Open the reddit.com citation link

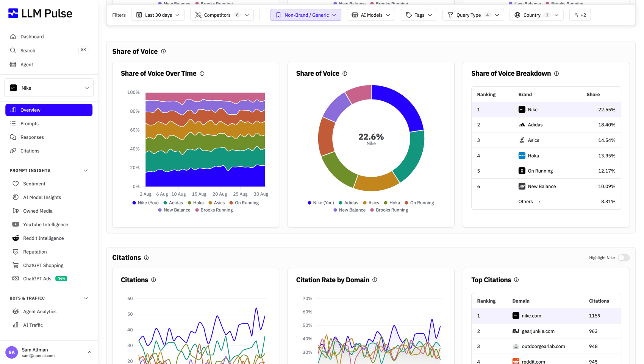[533, 362]
